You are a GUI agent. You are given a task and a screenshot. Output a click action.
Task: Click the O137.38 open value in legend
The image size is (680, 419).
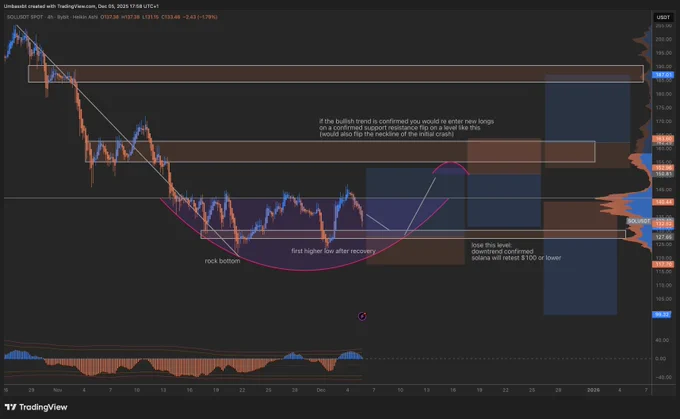pos(109,17)
